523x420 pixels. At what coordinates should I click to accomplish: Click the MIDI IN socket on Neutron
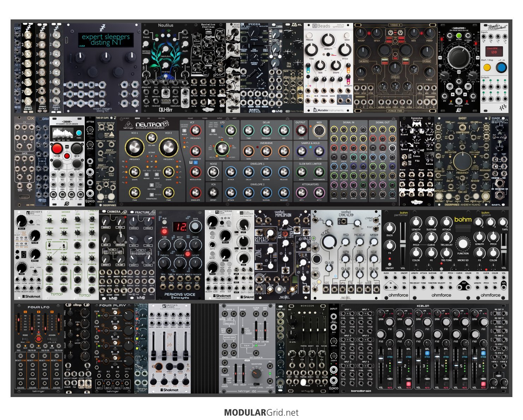(x=319, y=131)
